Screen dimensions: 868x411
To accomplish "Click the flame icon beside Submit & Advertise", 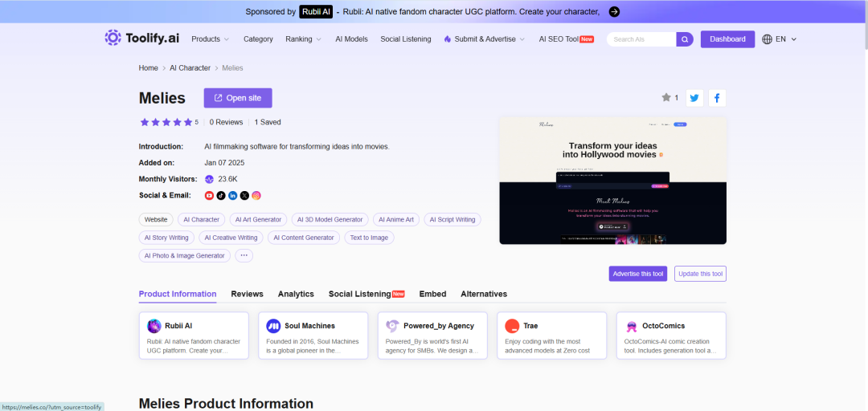I will click(x=448, y=39).
